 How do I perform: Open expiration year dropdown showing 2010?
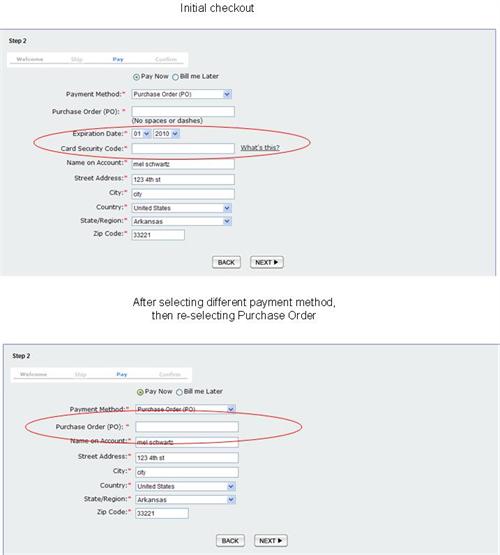pos(166,134)
